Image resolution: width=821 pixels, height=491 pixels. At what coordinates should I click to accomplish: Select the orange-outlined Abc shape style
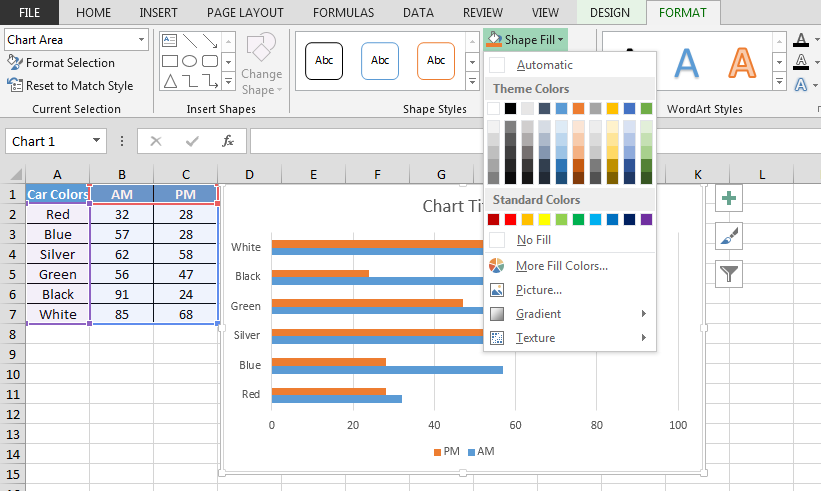(436, 60)
